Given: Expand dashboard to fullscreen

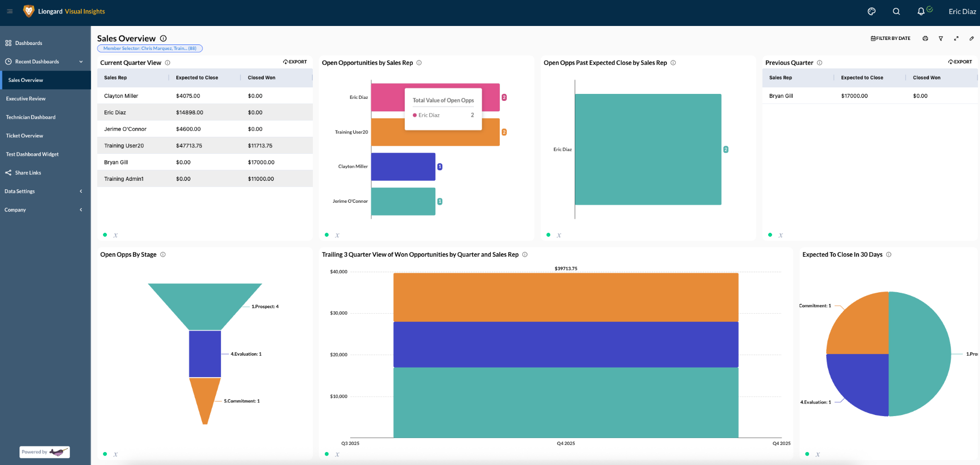Looking at the screenshot, I should click(x=956, y=38).
